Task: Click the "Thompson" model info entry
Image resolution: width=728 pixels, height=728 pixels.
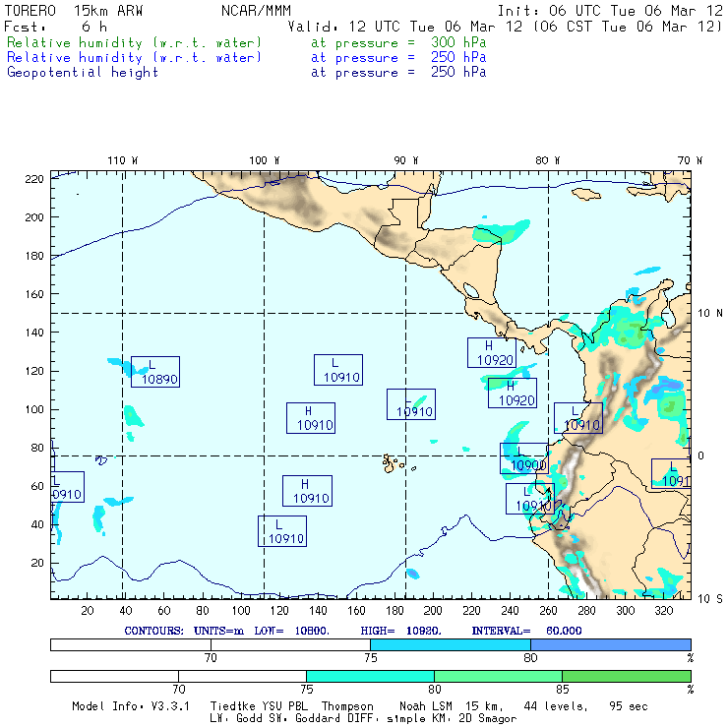Action: (347, 706)
